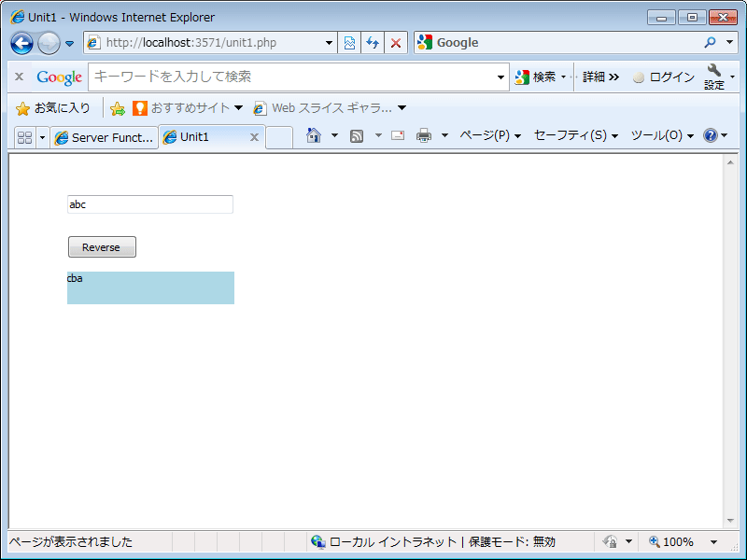Click Add to Favorites bar star icon
The width and height of the screenshot is (747, 560).
(x=118, y=108)
